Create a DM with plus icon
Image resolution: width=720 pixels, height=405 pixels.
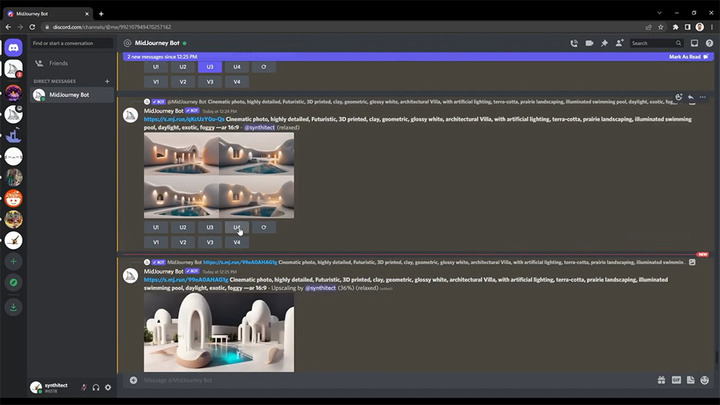(107, 81)
